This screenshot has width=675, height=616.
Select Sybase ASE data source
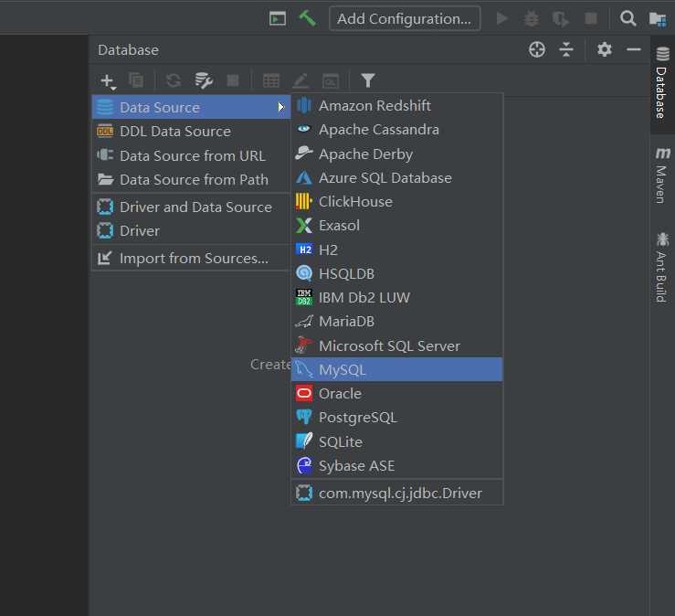(x=397, y=466)
